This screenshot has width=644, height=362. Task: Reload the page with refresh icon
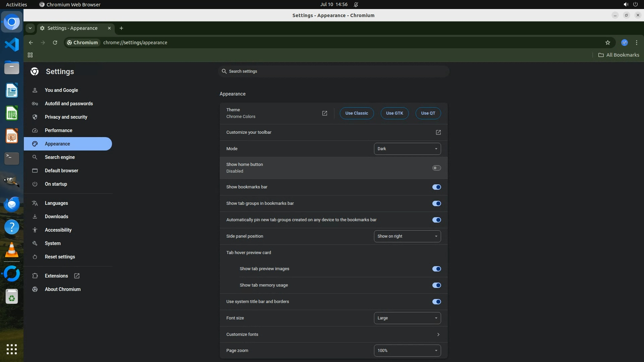pyautogui.click(x=55, y=43)
